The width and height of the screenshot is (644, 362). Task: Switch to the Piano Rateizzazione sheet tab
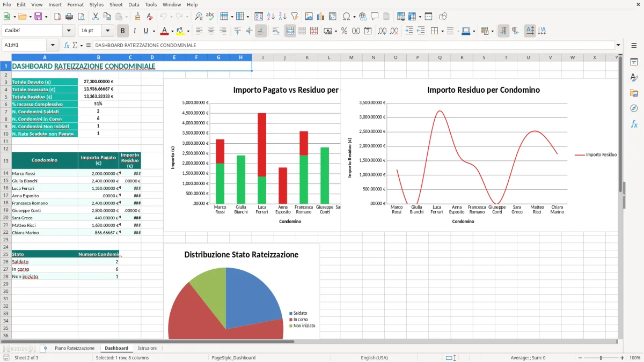tap(75, 348)
